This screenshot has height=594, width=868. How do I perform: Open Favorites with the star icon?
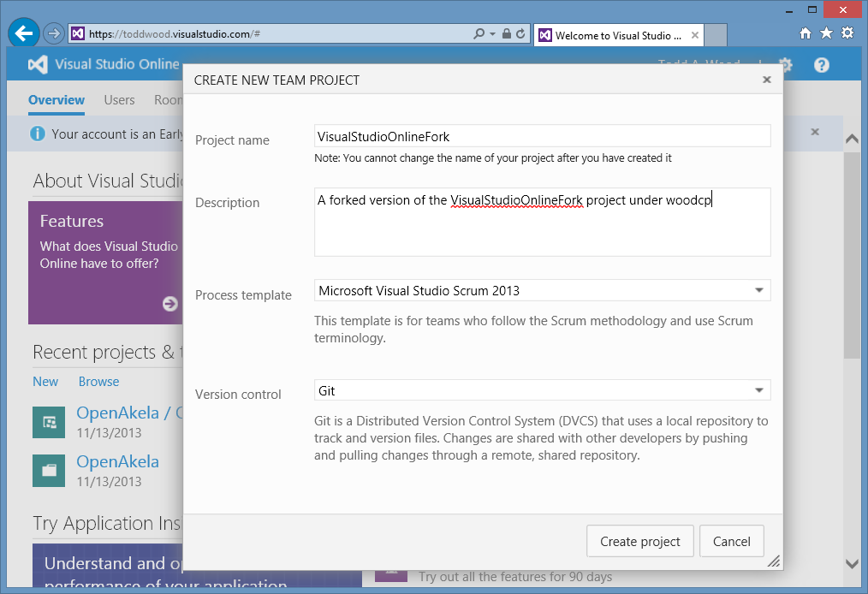tap(826, 33)
